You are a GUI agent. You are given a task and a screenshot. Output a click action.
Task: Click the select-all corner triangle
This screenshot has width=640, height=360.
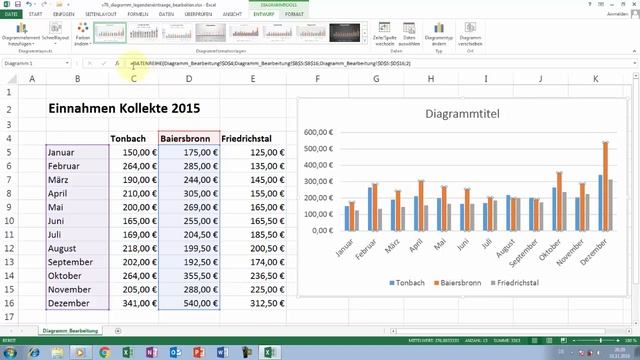click(12, 79)
